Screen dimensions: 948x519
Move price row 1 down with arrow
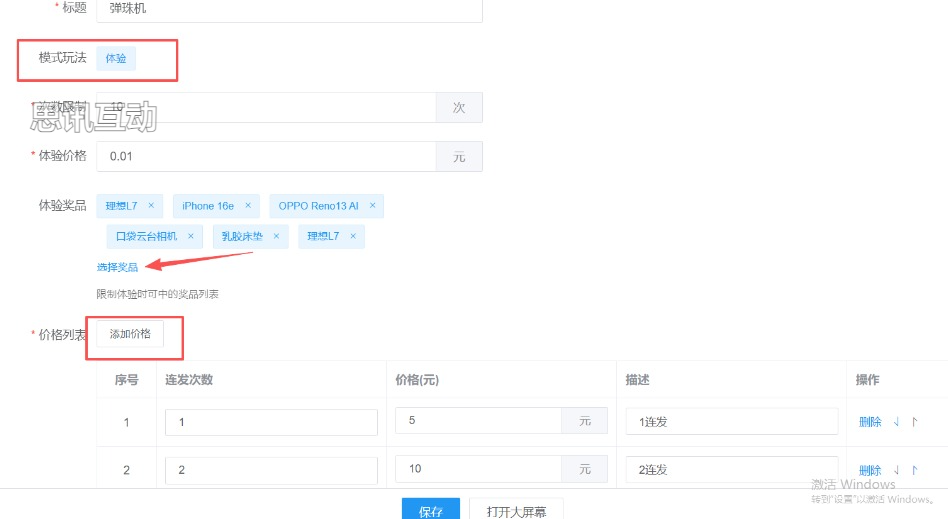[x=896, y=422]
